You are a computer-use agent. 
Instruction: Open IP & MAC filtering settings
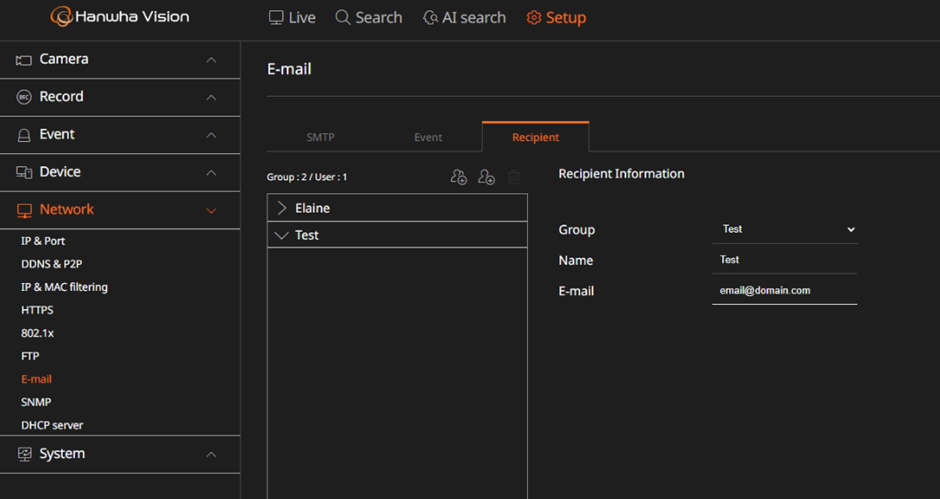64,287
